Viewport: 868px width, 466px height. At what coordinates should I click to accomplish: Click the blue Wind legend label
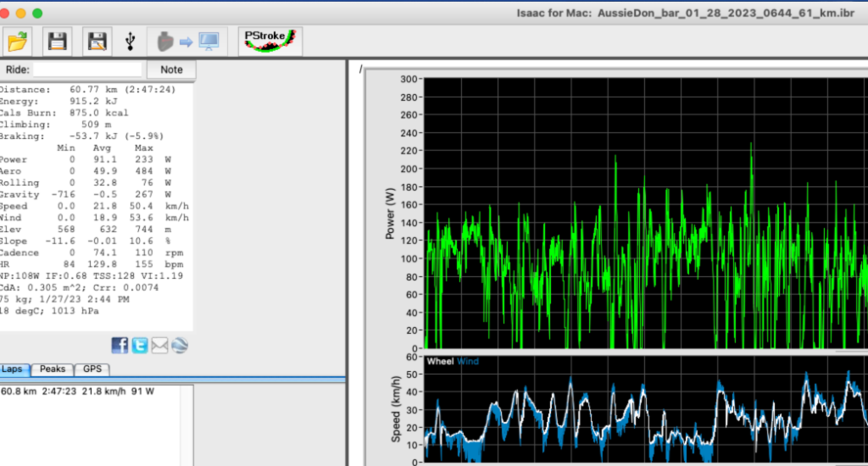click(468, 362)
